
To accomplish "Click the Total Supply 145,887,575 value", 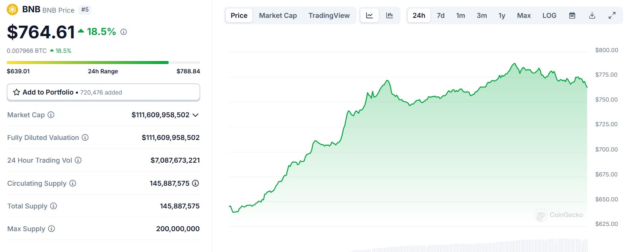I will (x=179, y=206).
